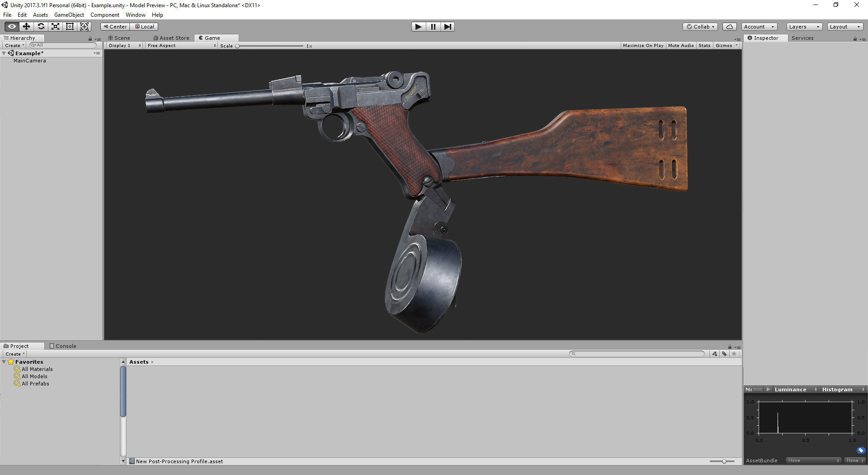Select the combined Transform tool

84,27
